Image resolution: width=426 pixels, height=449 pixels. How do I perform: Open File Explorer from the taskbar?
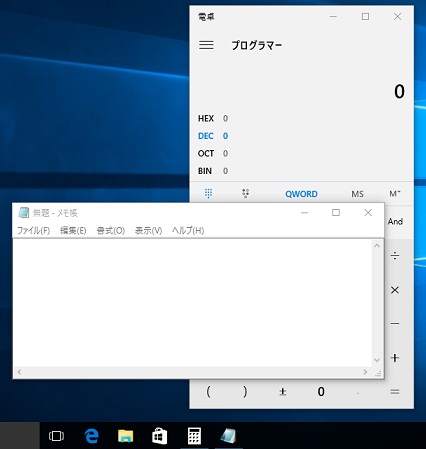point(126,436)
